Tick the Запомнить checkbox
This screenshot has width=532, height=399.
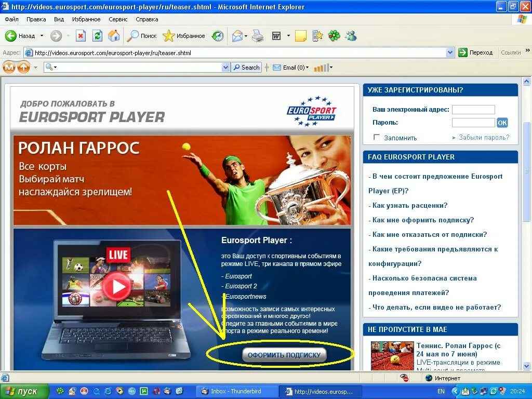[x=376, y=137]
